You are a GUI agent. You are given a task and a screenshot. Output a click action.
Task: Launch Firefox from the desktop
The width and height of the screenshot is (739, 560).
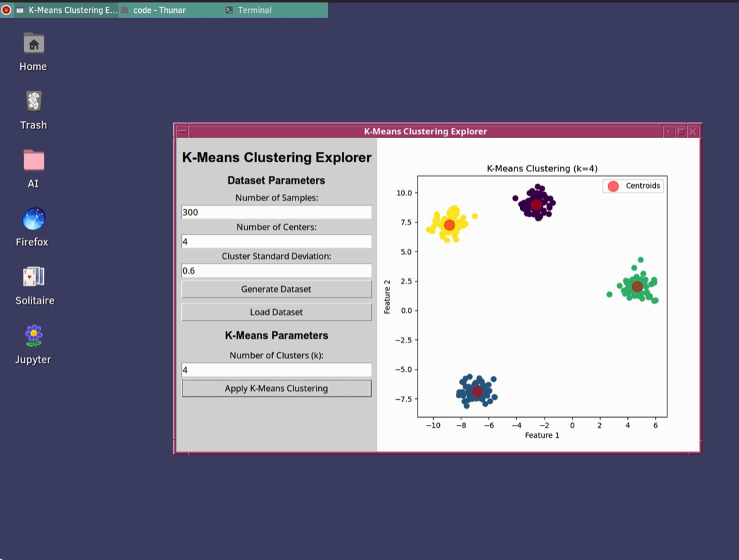tap(33, 220)
